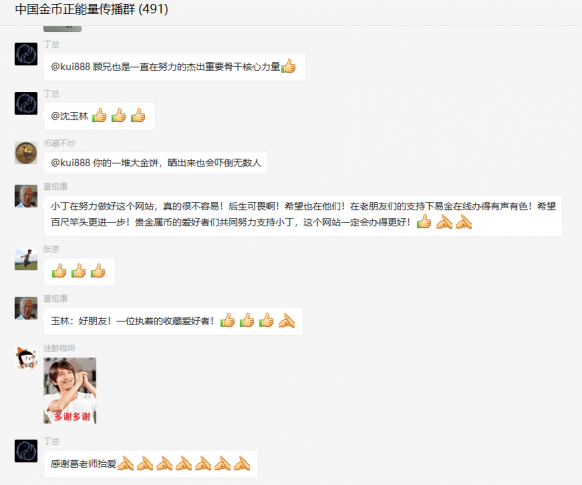Open the 多谢多谢 sticker image
Screen dimensions: 582x485
point(70,390)
